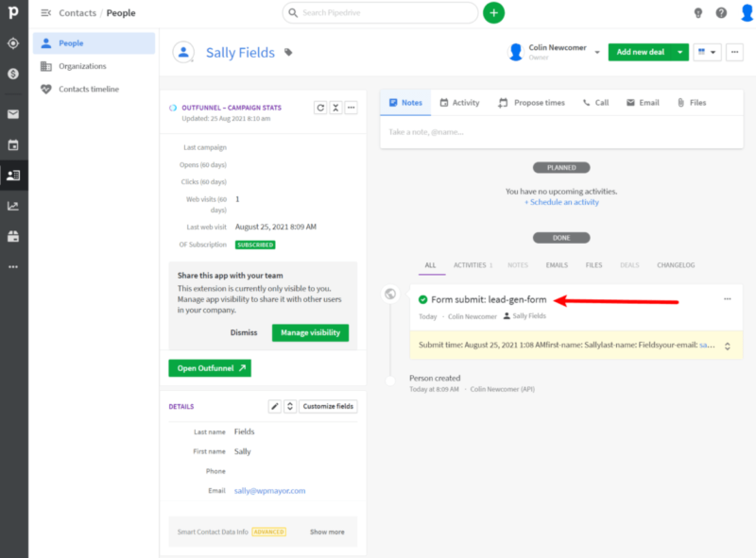The image size is (756, 558).
Task: Click the SUBSCRIBED status badge
Action: tap(255, 245)
